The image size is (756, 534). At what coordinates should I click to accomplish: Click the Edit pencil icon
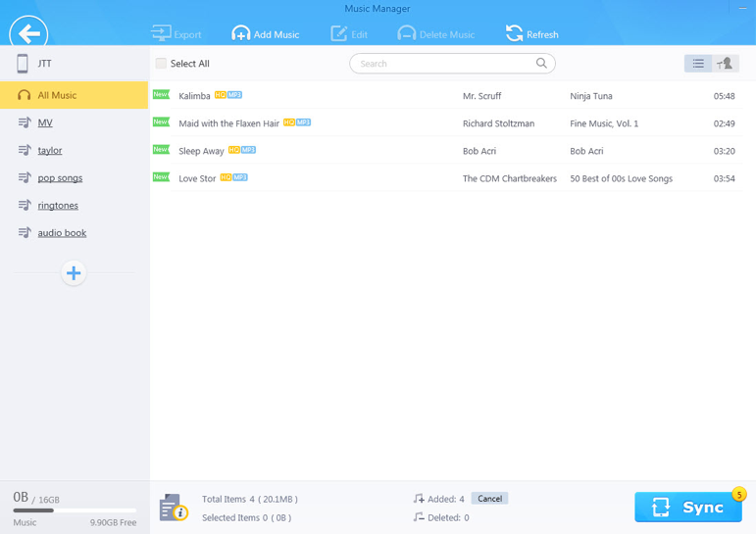click(x=339, y=33)
